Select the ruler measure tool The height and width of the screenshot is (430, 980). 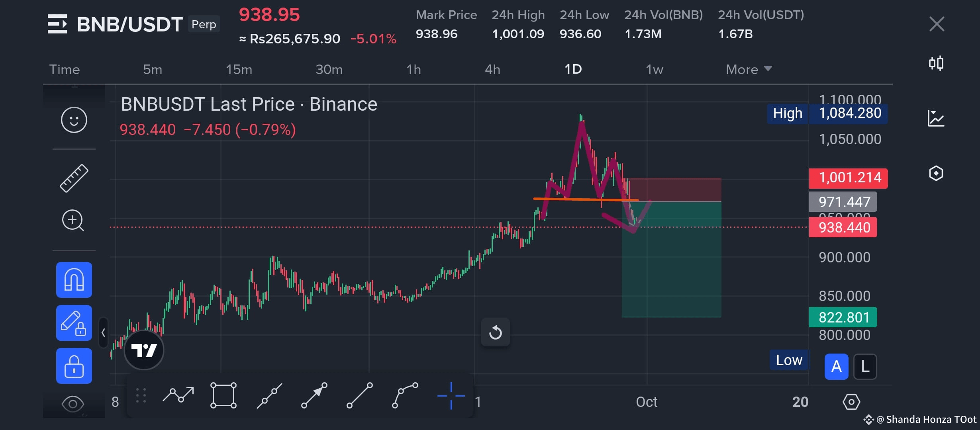click(x=74, y=178)
